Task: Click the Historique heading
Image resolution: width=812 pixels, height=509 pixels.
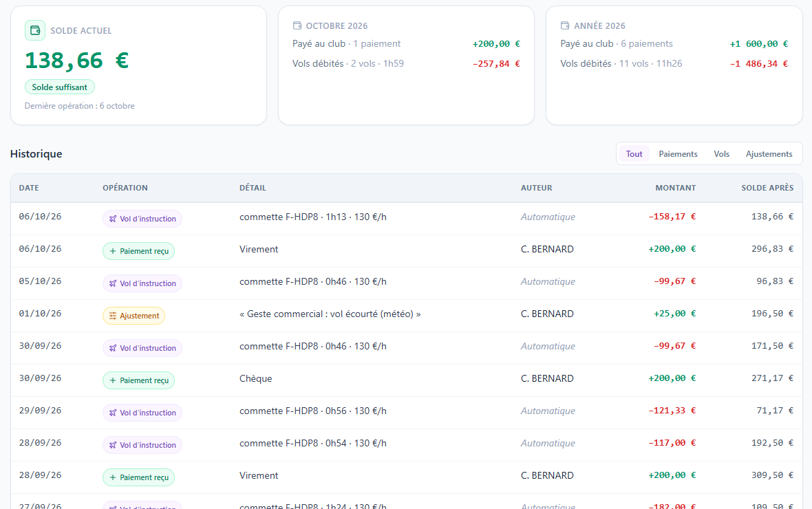Action: (x=36, y=154)
